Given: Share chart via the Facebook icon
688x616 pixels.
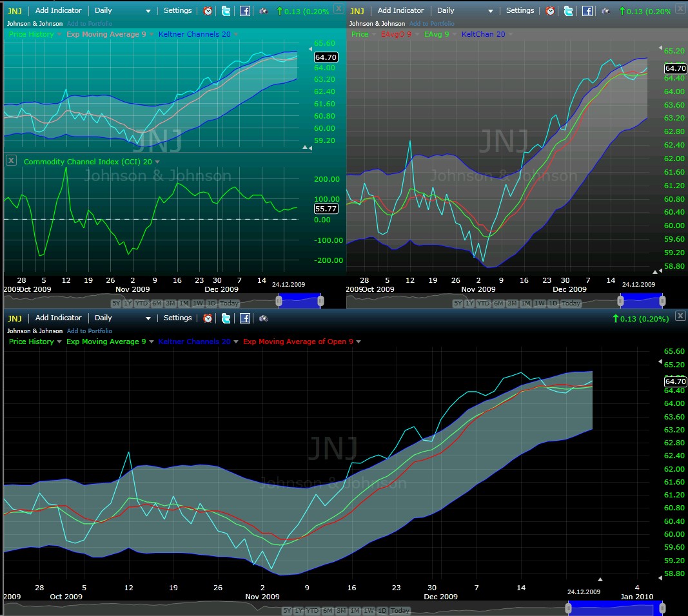Looking at the screenshot, I should pyautogui.click(x=244, y=10).
